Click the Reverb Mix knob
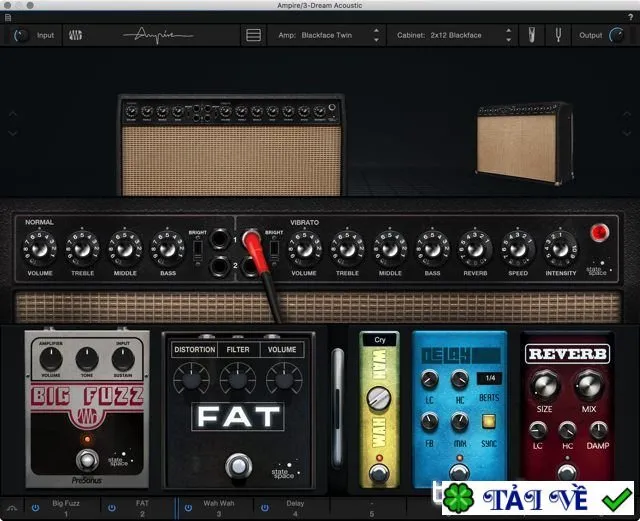 [589, 385]
